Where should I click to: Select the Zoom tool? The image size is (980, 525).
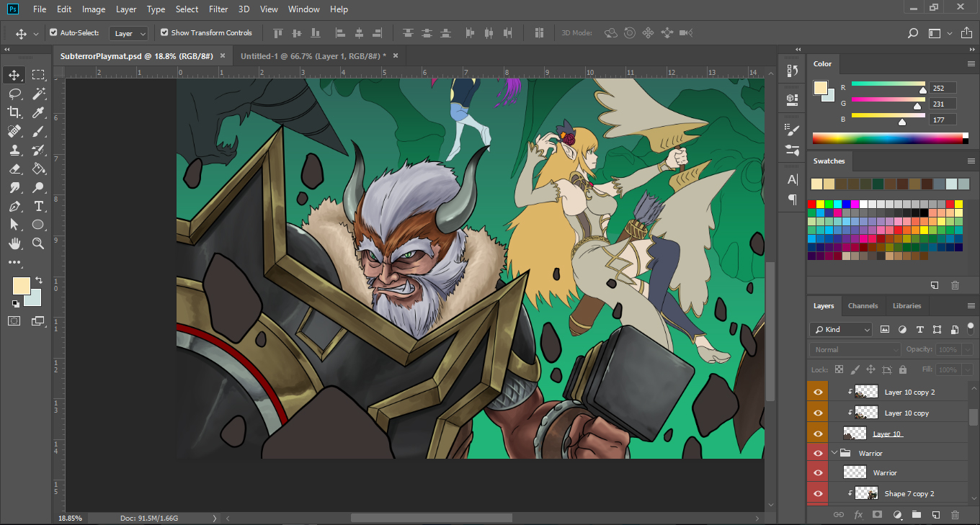(x=39, y=243)
